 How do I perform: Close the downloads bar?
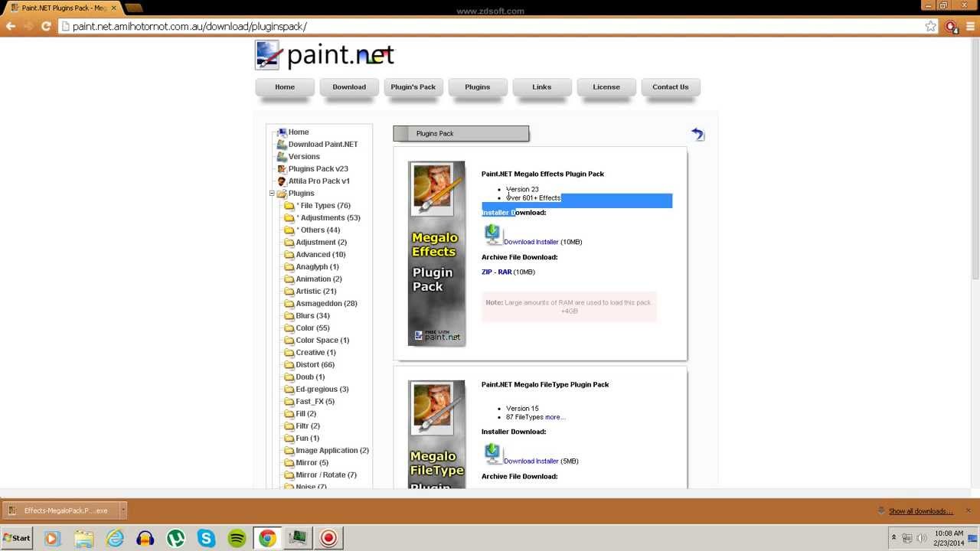968,510
